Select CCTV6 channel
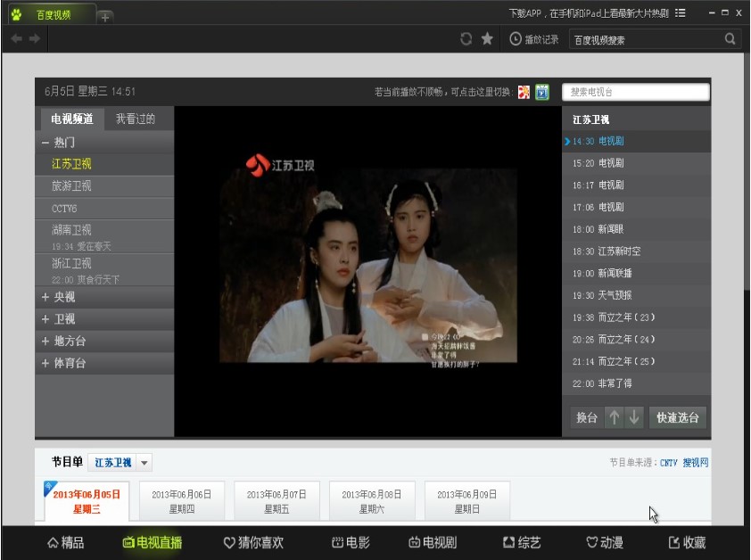 coord(104,209)
